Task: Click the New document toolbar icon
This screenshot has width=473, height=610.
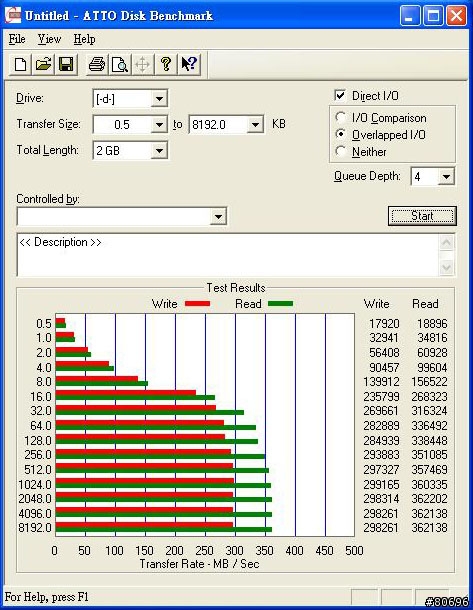Action: (20, 64)
